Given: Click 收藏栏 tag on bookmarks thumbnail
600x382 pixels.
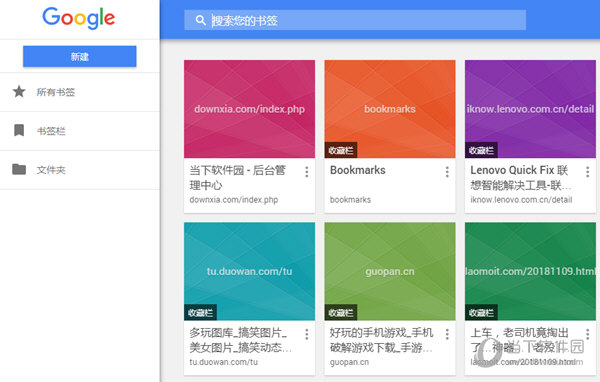Looking at the screenshot, I should [x=341, y=150].
